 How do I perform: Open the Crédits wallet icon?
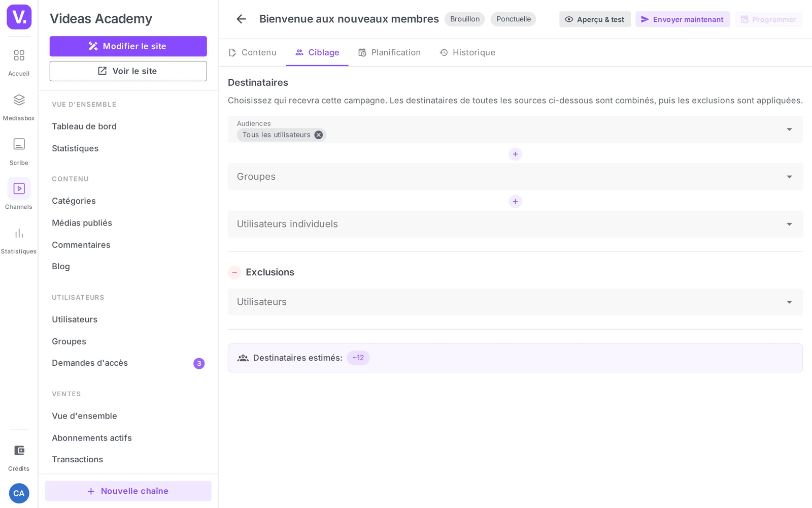coord(19,457)
